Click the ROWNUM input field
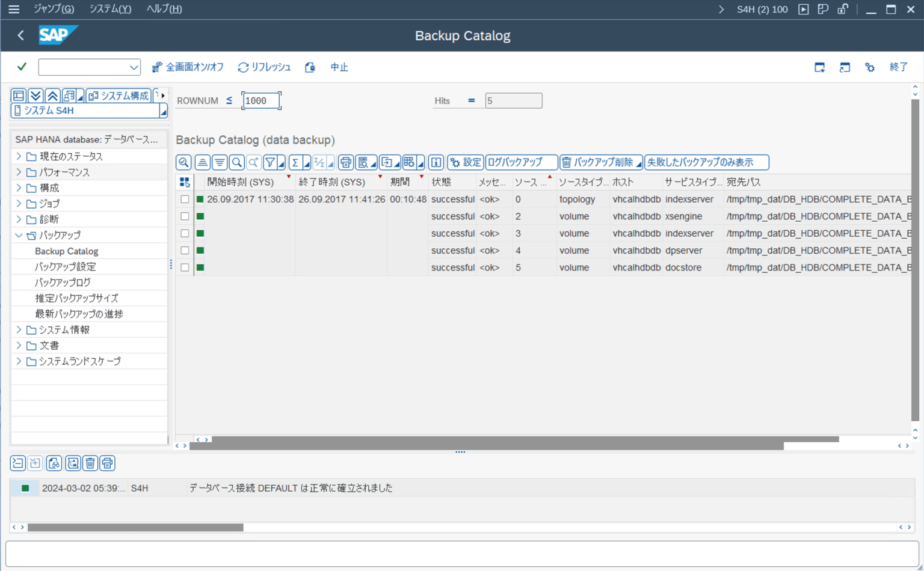Image resolution: width=924 pixels, height=571 pixels. pyautogui.click(x=261, y=101)
